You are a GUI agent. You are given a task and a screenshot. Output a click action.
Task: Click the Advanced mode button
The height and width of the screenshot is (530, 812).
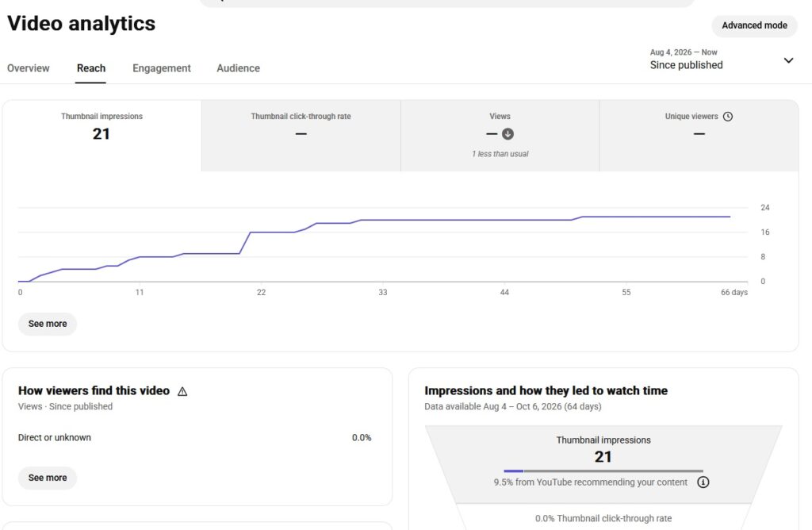pos(755,25)
